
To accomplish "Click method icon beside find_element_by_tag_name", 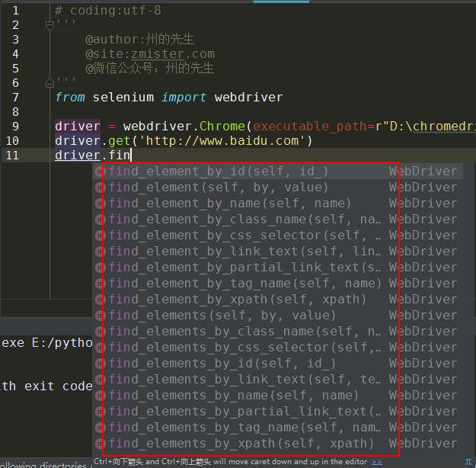I will 100,284.
